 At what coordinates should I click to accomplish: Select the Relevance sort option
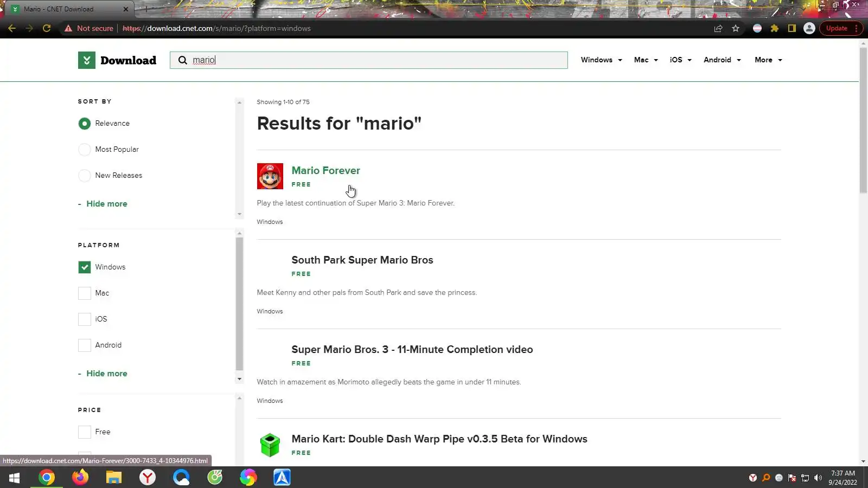85,124
